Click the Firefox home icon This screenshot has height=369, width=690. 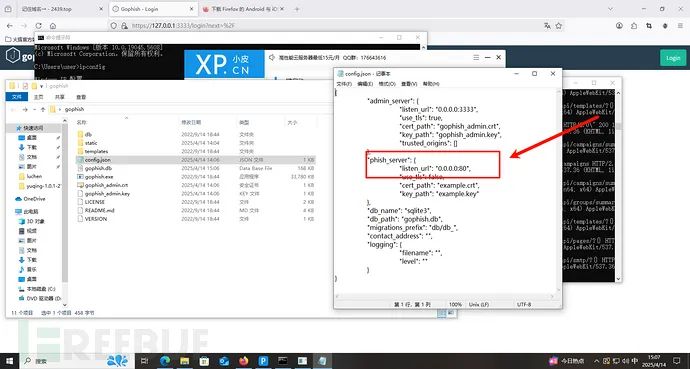[x=53, y=26]
